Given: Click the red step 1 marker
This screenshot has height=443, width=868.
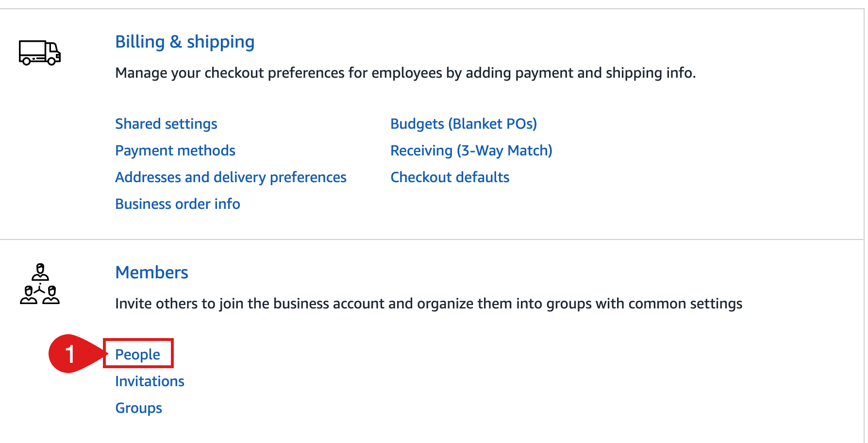Looking at the screenshot, I should (x=70, y=354).
